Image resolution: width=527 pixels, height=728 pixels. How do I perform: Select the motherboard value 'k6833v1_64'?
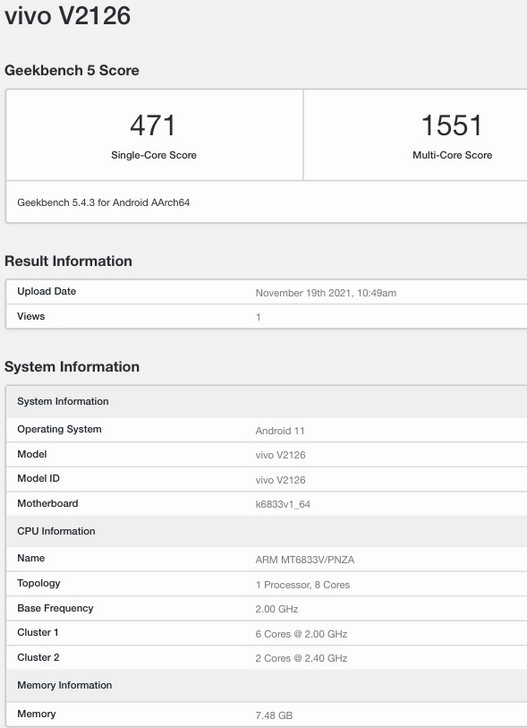click(x=283, y=505)
